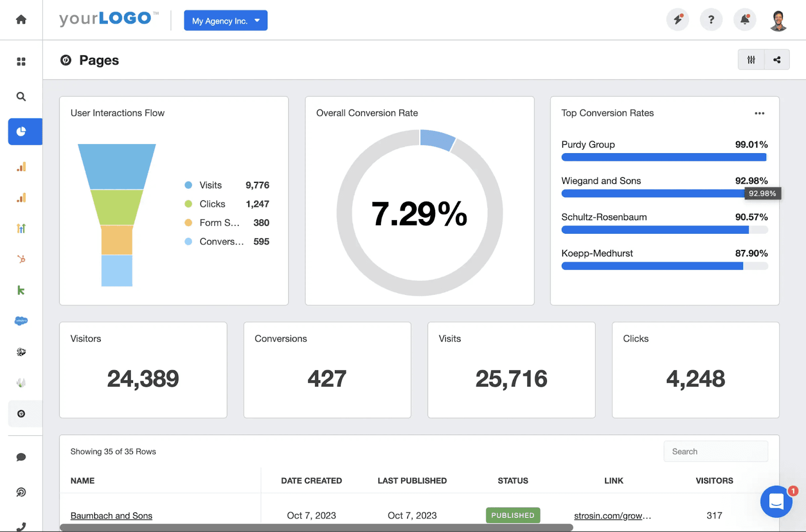Select the search icon in the sidebar
The height and width of the screenshot is (532, 806).
(21, 96)
